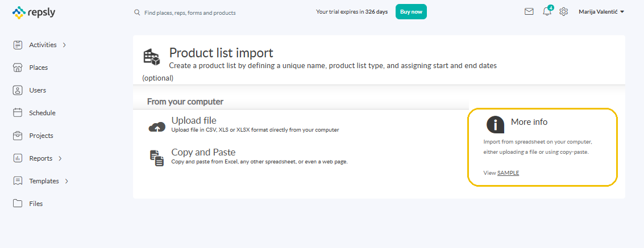Click the Projects briefcase icon

(x=18, y=135)
